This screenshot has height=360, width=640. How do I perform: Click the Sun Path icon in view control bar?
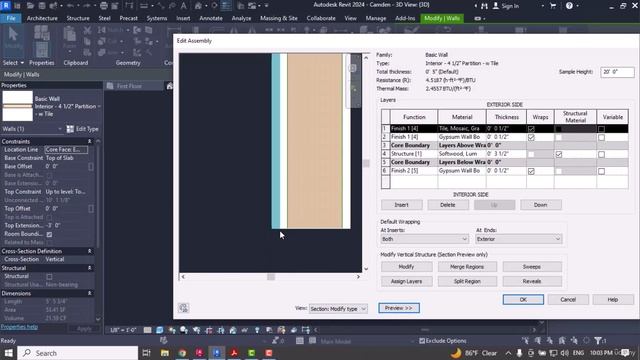[x=172, y=330]
